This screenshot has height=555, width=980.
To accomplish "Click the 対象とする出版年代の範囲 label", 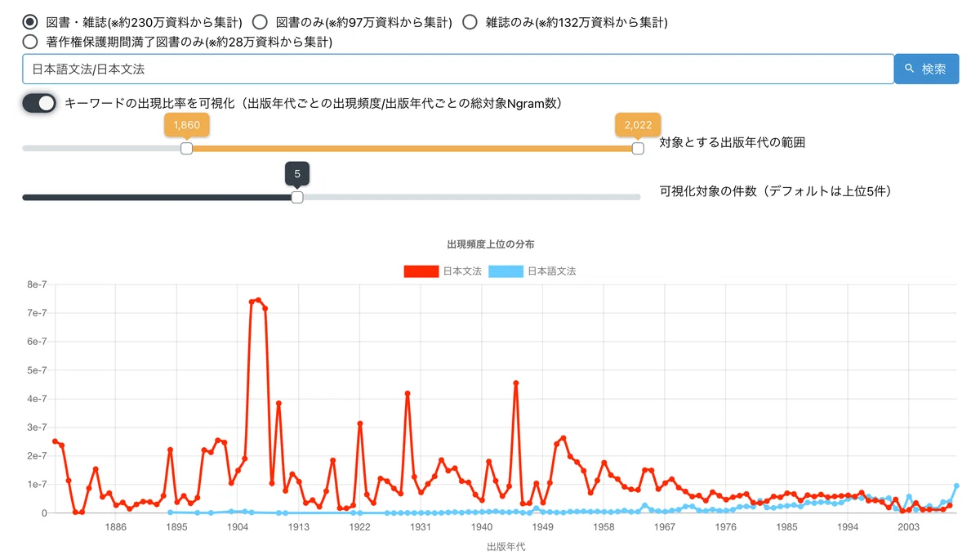I will (x=733, y=142).
